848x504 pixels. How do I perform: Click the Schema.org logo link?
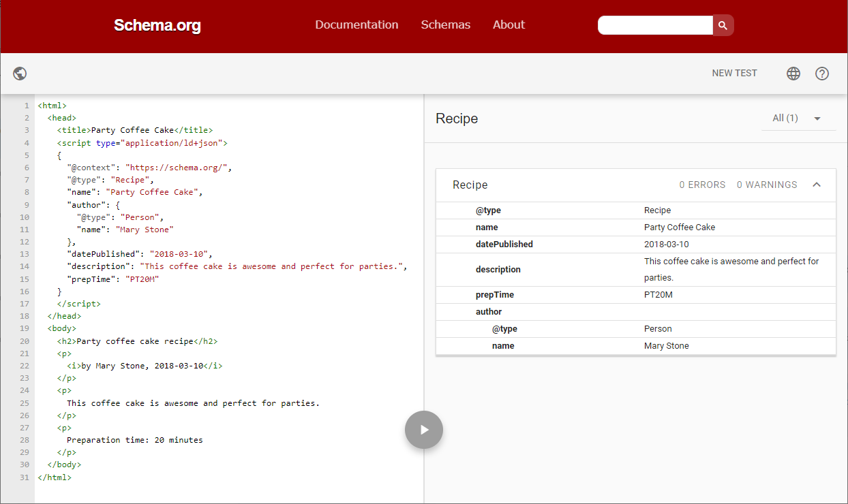[x=157, y=26]
